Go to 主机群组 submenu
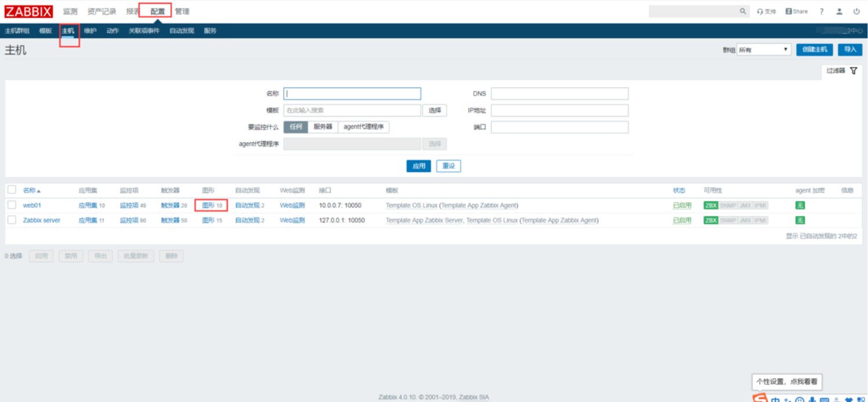This screenshot has height=402, width=868. (17, 31)
